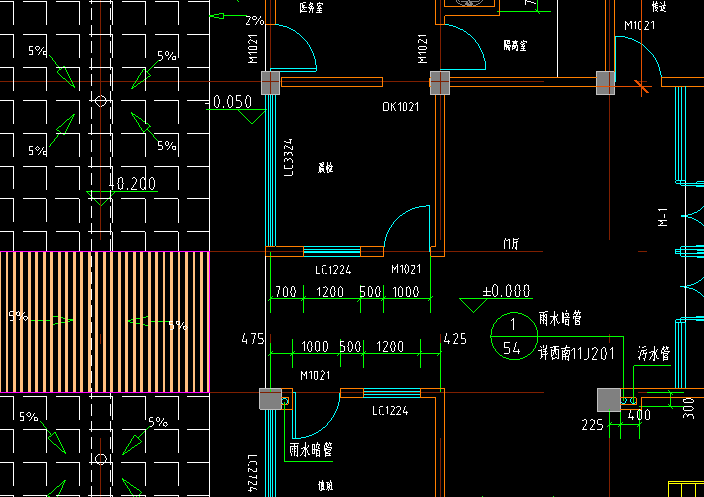Click the 医务室 room label
The image size is (704, 497).
(x=311, y=8)
